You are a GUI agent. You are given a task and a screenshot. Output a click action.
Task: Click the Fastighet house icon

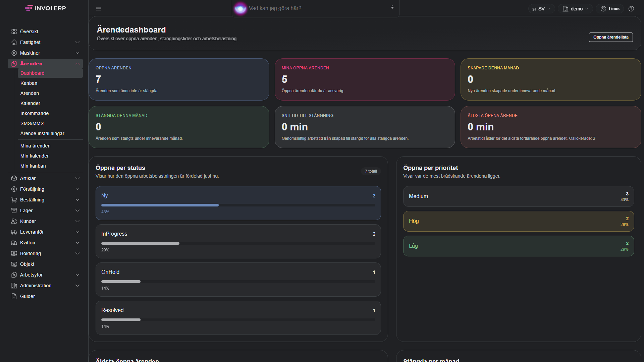coord(14,42)
